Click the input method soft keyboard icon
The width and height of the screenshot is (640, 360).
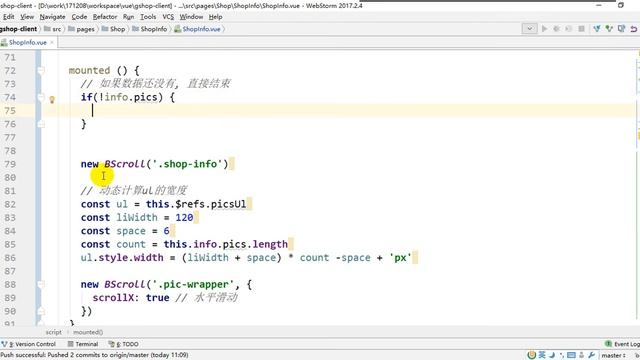(x=571, y=355)
